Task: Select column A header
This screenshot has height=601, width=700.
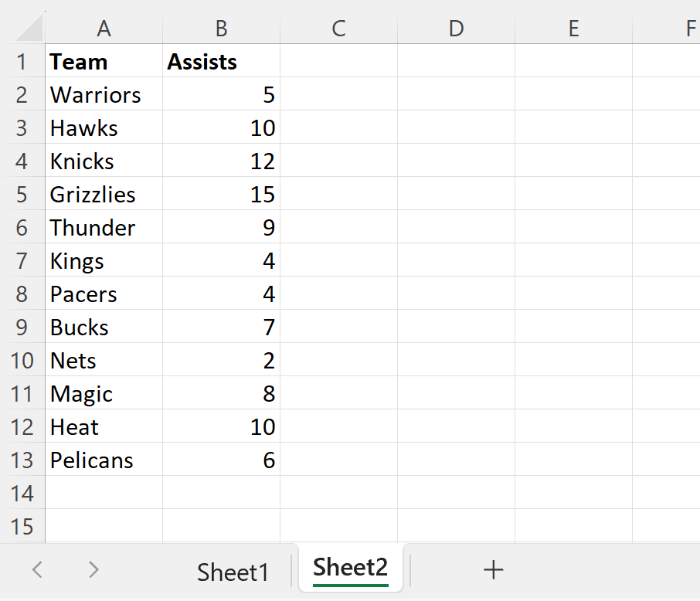Action: 104,28
